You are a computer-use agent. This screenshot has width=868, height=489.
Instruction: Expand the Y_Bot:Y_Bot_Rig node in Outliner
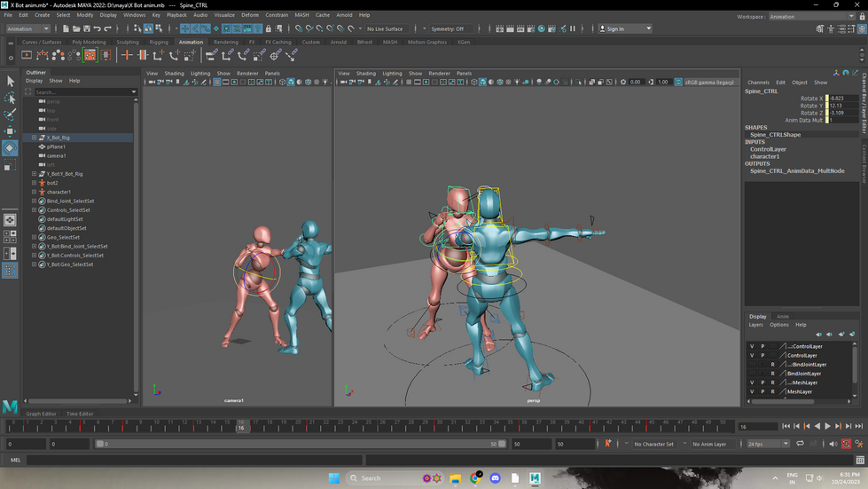pos(34,174)
